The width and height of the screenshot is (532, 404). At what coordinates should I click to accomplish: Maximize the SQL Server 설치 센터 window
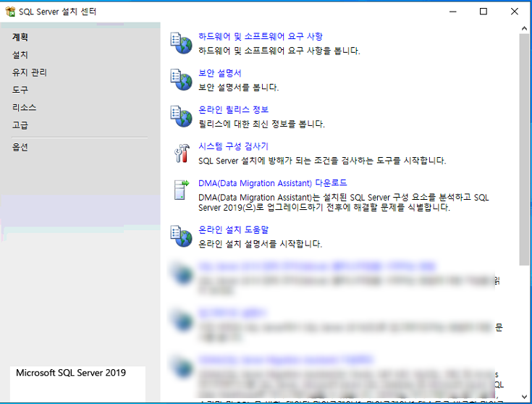coord(484,12)
